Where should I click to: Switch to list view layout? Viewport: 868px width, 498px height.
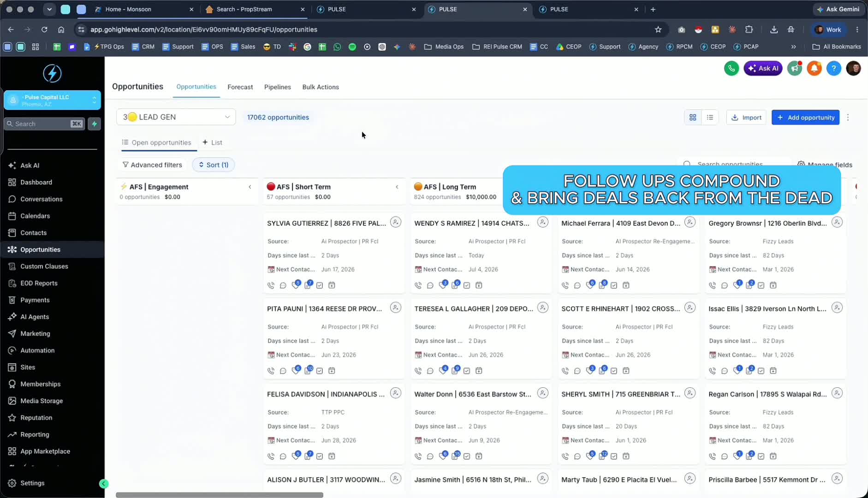click(710, 117)
